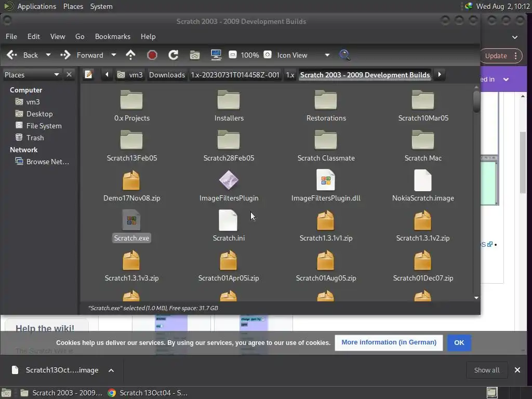Select the Scratch10Mar05 folder
The width and height of the screenshot is (532, 399).
pyautogui.click(x=423, y=106)
